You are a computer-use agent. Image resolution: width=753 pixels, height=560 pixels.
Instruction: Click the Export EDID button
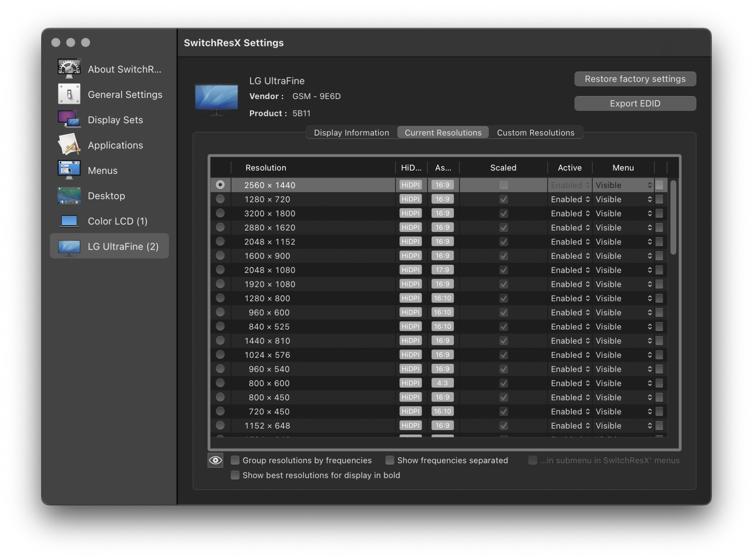tap(635, 104)
